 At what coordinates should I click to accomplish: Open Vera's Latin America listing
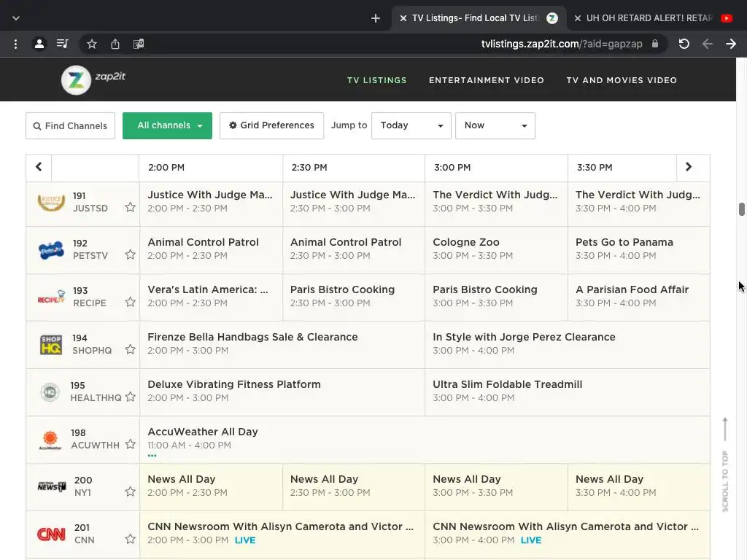211,297
